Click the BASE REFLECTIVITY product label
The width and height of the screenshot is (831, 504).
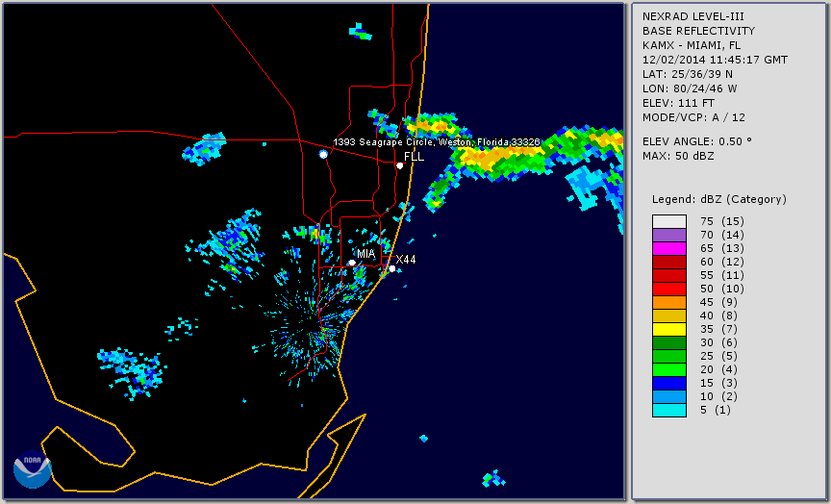(x=698, y=31)
